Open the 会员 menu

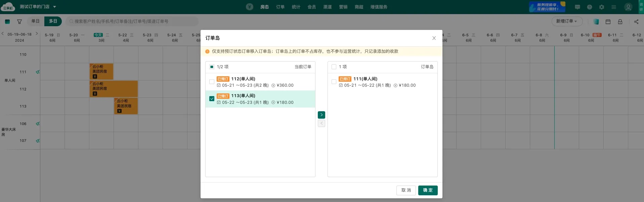click(312, 7)
